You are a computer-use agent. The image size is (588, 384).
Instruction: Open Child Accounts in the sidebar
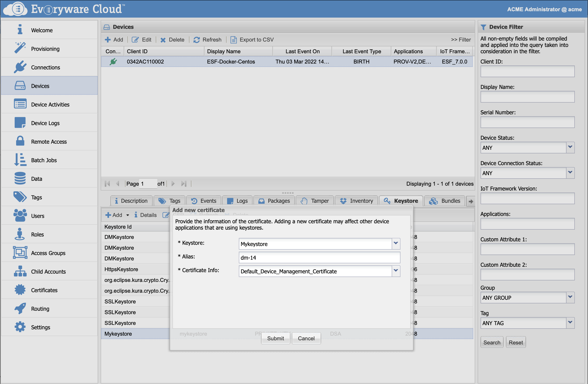tap(49, 271)
